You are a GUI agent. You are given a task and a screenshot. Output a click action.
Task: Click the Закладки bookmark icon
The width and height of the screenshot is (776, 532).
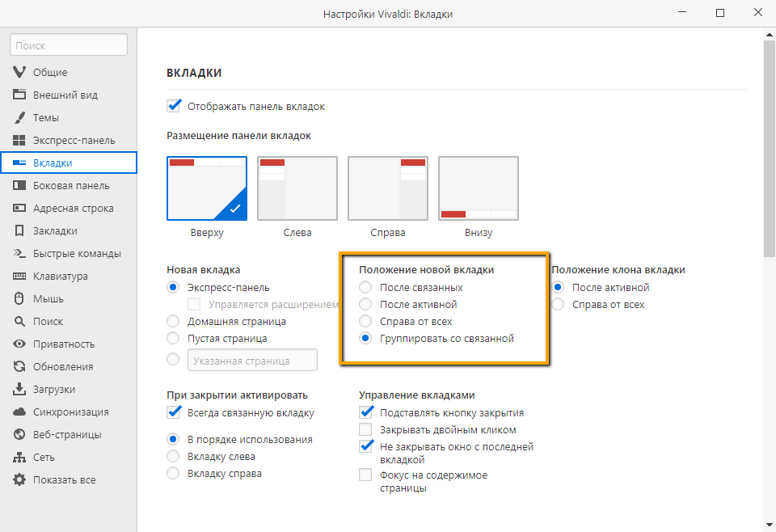pos(19,230)
